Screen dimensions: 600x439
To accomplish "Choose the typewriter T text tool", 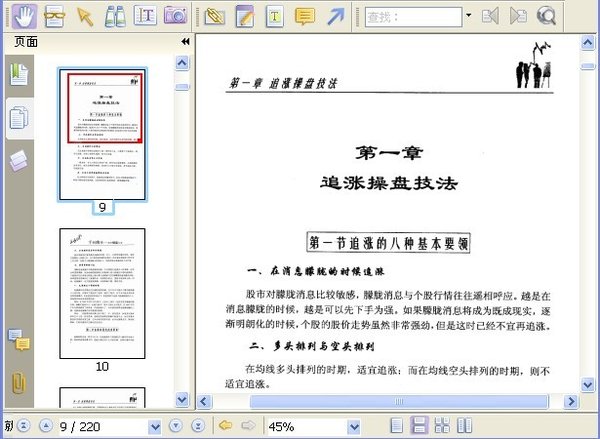I will click(x=275, y=16).
